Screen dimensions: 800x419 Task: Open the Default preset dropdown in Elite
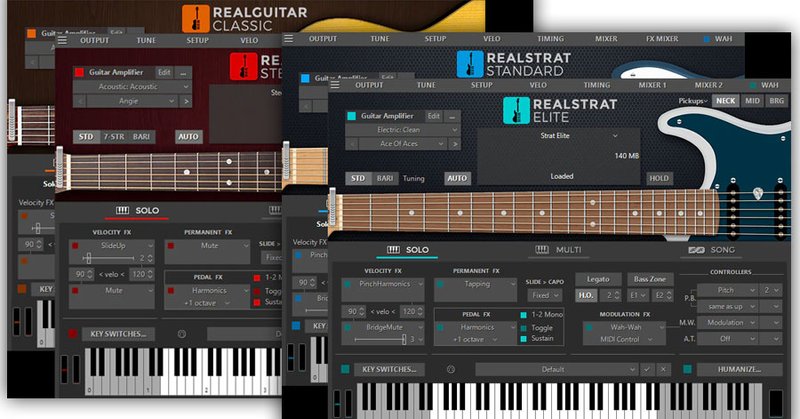556,369
